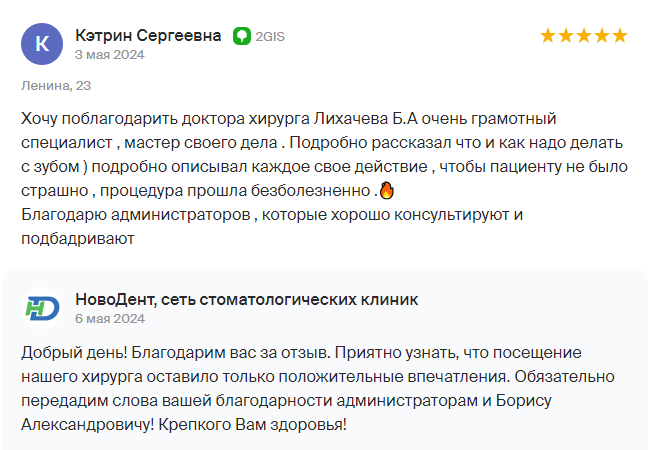Click the third gold rating star
Viewport: 655px width, 450px height.
[584, 36]
